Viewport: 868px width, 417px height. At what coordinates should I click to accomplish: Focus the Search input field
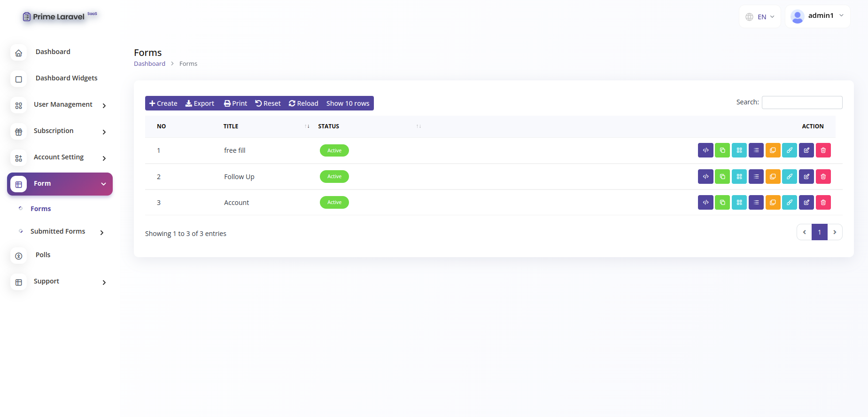(802, 102)
